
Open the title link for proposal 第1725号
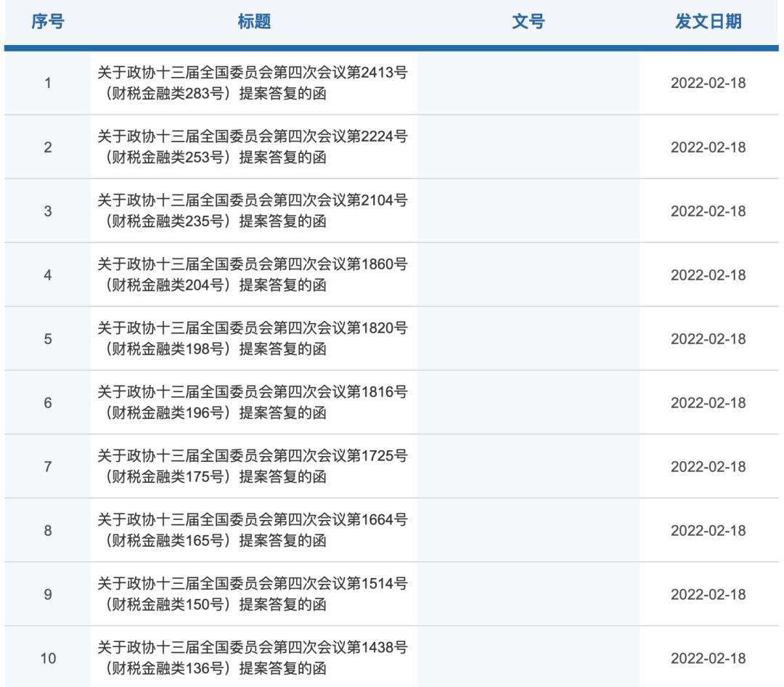pyautogui.click(x=253, y=466)
